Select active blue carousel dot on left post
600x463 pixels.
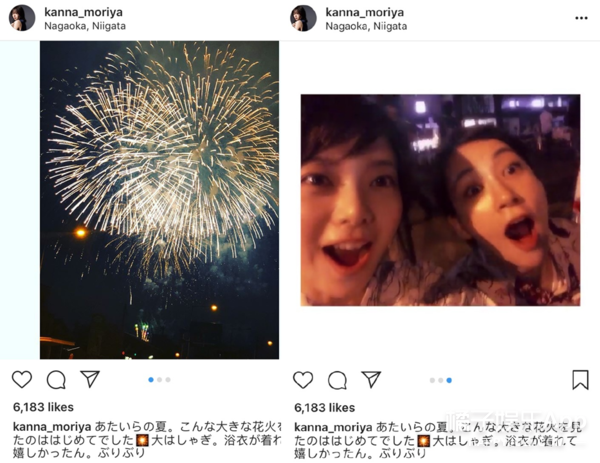coord(151,380)
